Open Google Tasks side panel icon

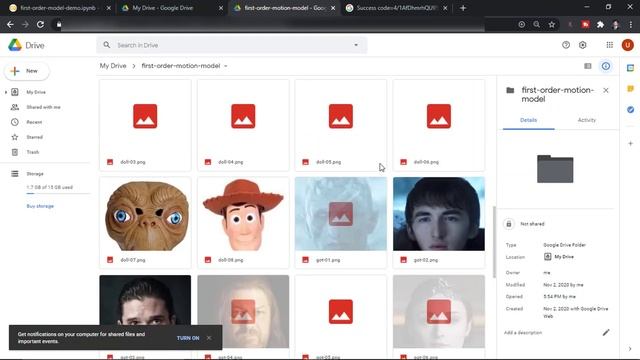631,109
